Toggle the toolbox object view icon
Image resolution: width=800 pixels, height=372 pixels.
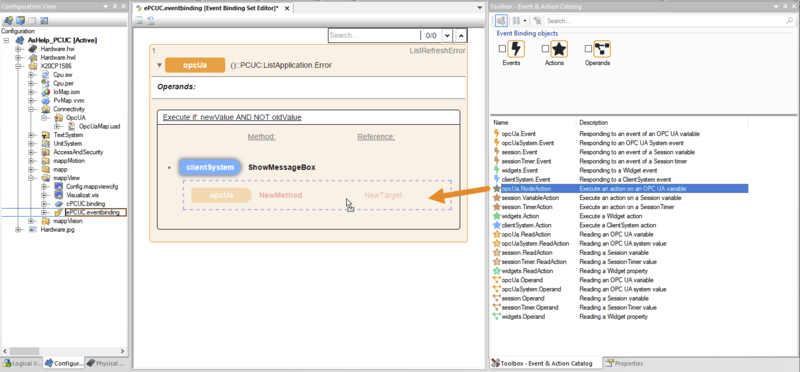[501, 21]
